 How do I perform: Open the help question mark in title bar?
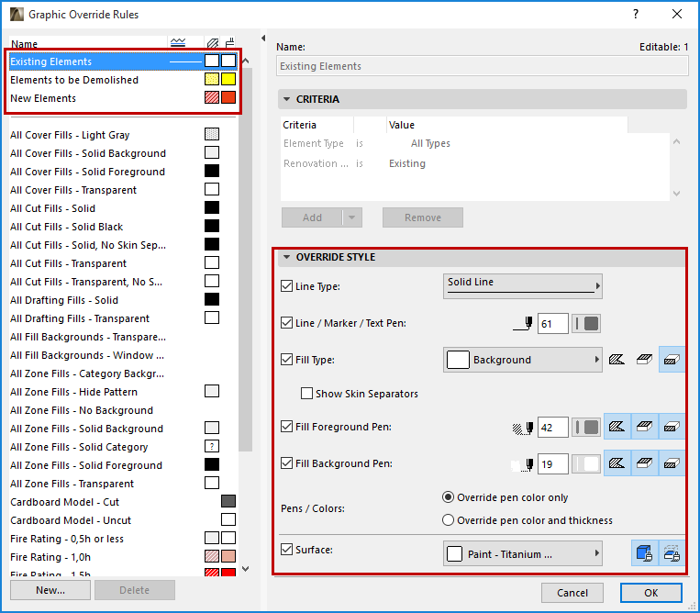[636, 15]
